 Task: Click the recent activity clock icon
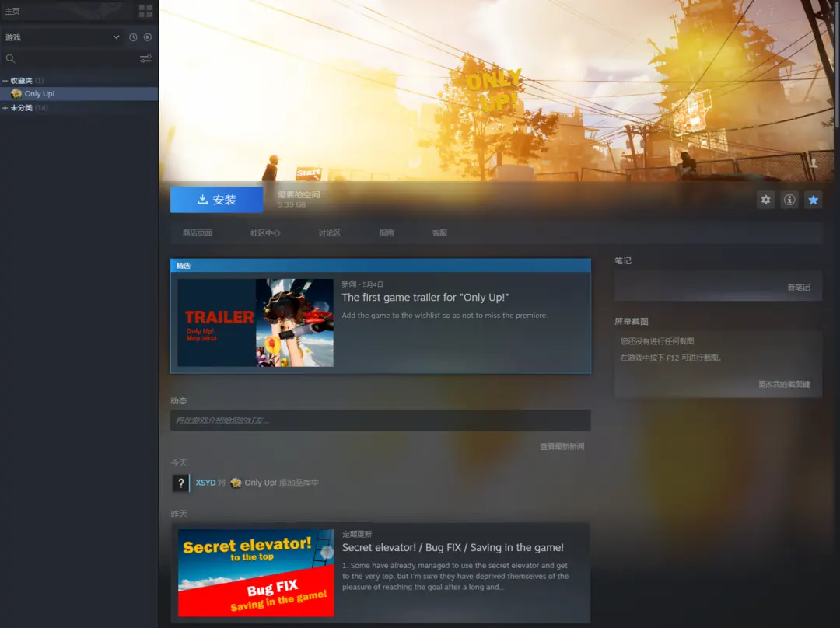pos(133,37)
